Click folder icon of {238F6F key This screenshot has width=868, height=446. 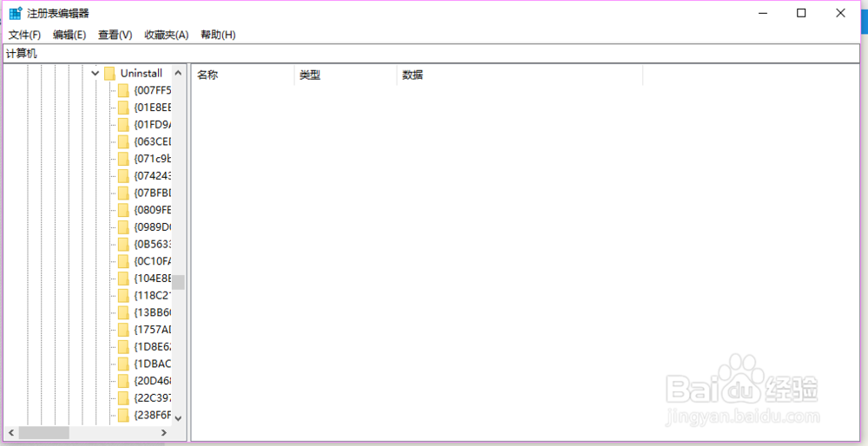(x=123, y=415)
